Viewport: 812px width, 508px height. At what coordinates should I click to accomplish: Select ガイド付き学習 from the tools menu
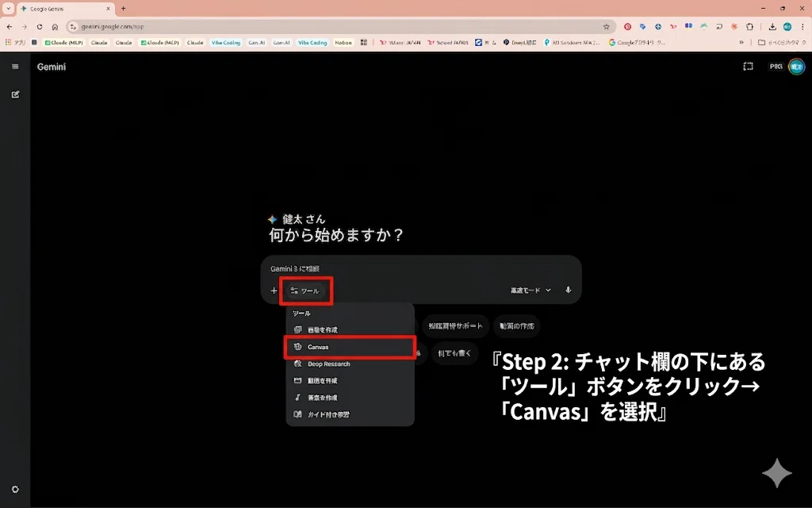350,414
